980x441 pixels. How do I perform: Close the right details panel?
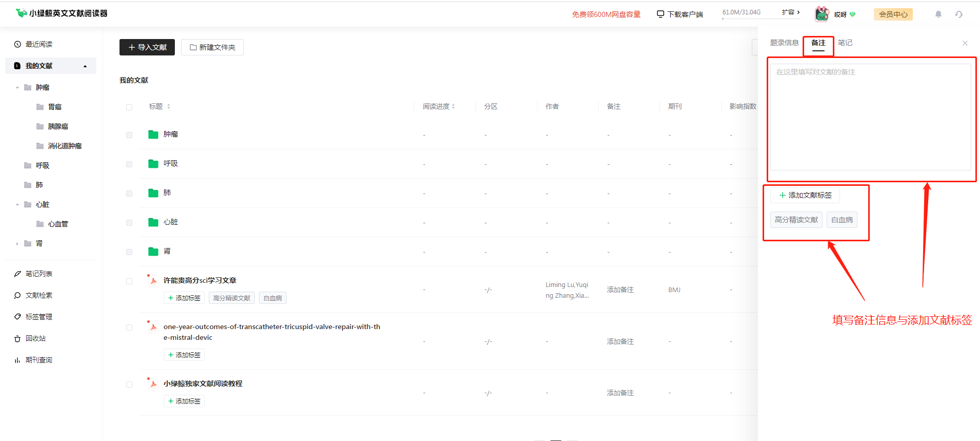pyautogui.click(x=965, y=43)
